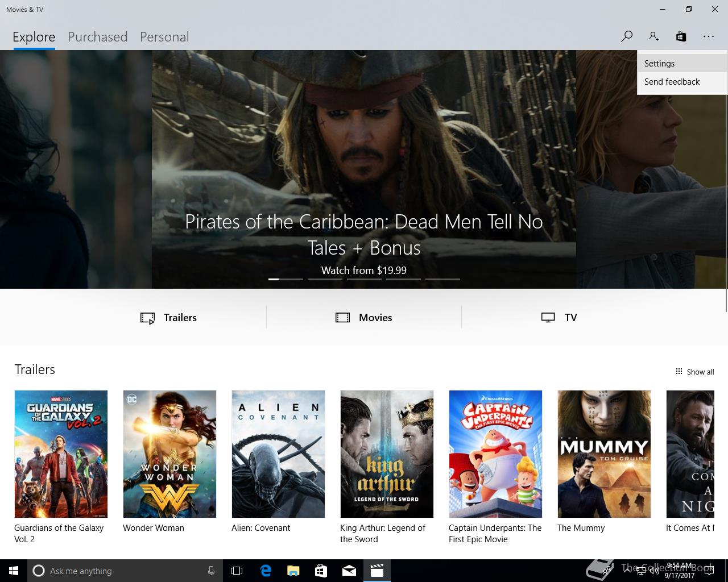Open Captain Underpants poster thumbnail

click(495, 454)
